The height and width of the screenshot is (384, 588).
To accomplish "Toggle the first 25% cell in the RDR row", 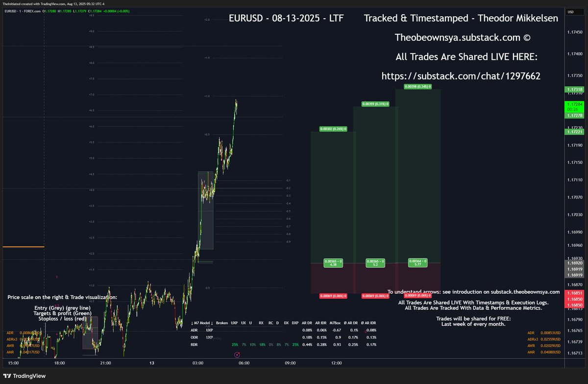I will (x=235, y=344).
